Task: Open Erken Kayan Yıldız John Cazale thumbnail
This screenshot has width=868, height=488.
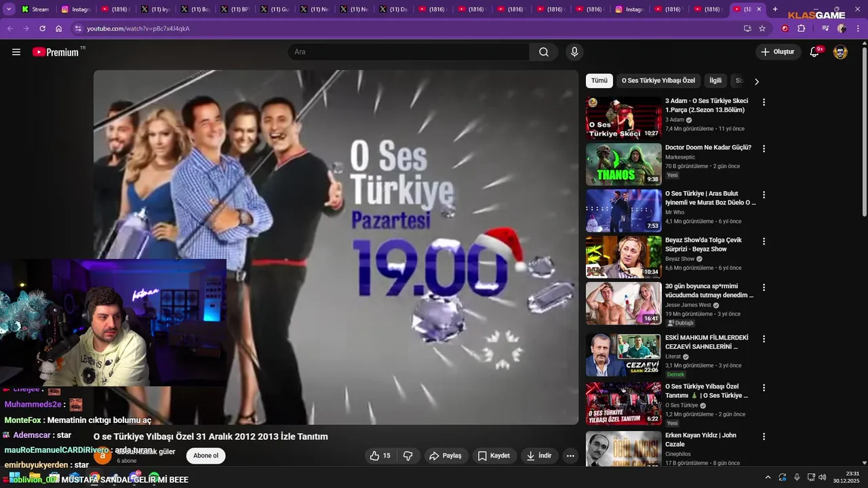Action: pos(624,449)
